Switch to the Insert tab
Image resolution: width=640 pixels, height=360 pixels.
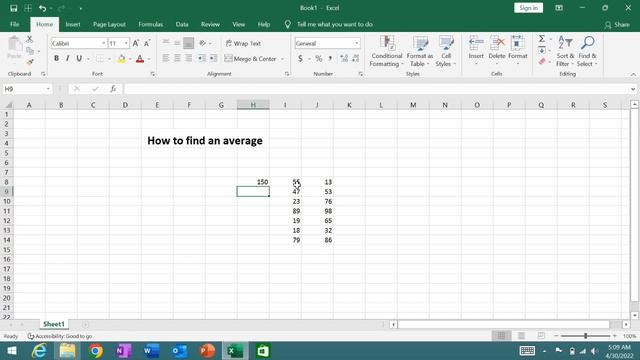(x=73, y=24)
